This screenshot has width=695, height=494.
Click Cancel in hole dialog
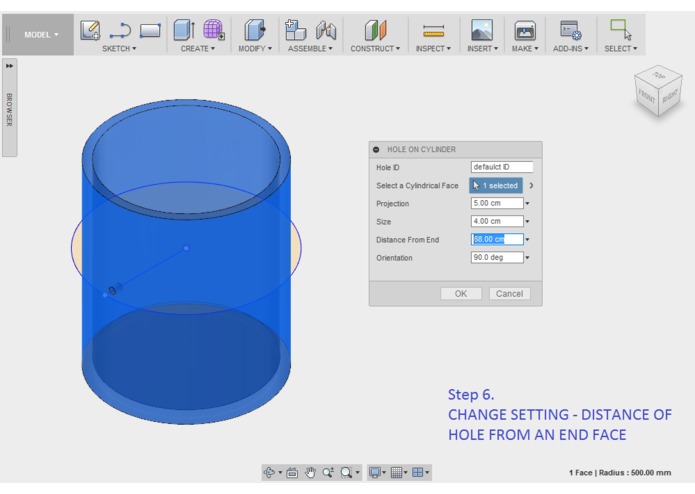tap(509, 294)
